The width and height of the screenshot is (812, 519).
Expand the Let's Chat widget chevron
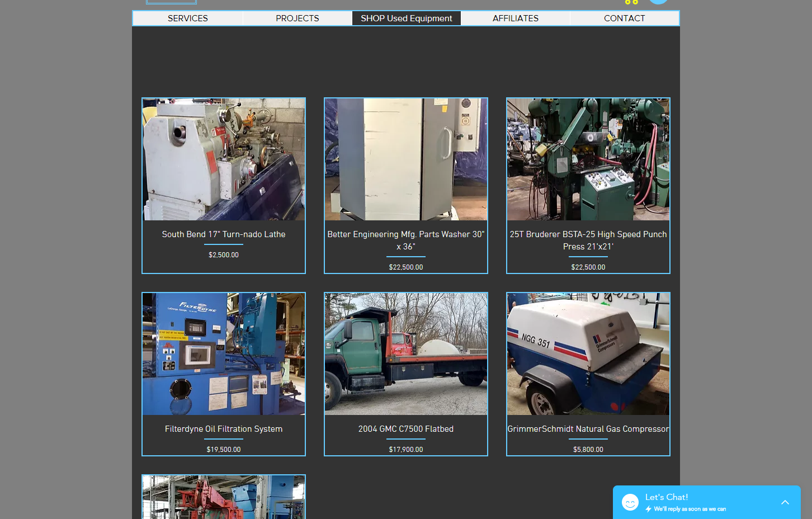pos(785,502)
